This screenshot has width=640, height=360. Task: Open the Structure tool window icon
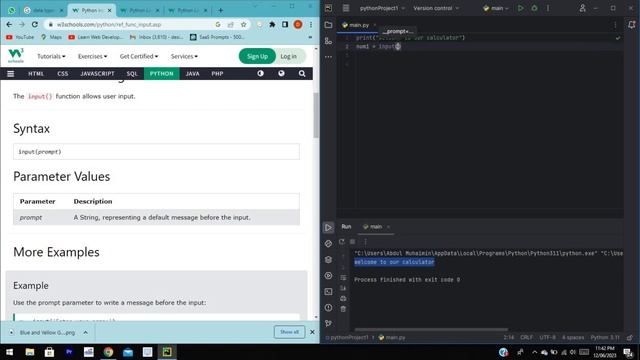(328, 41)
